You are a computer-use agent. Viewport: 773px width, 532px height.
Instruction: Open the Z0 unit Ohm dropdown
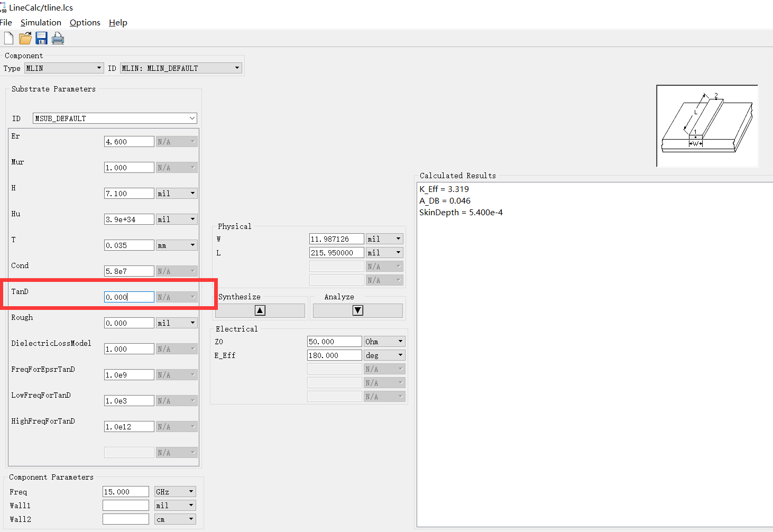(384, 342)
